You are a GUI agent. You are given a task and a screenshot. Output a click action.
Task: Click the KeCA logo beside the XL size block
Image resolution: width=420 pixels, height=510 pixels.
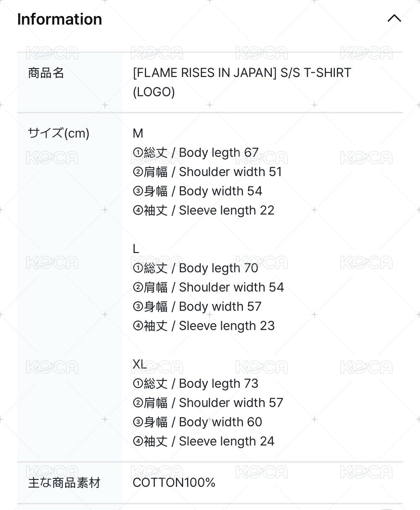[x=52, y=368]
